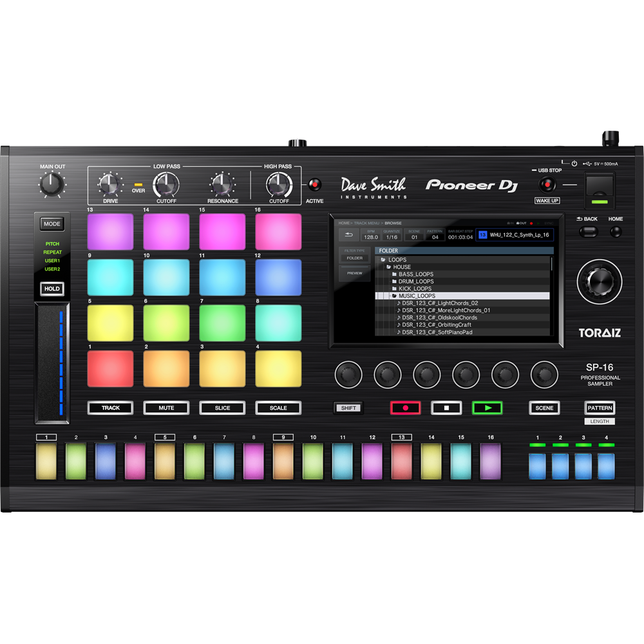The height and width of the screenshot is (644, 644).
Task: Select the TRACK pad mode button
Action: pyautogui.click(x=111, y=408)
